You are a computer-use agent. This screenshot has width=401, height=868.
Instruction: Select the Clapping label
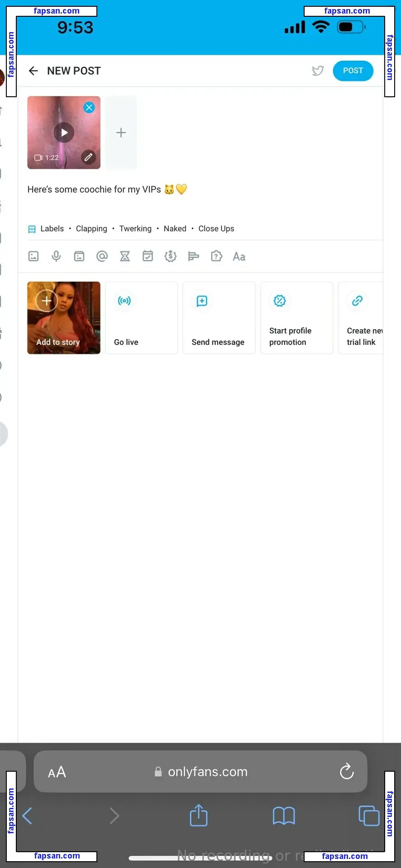[x=91, y=229]
